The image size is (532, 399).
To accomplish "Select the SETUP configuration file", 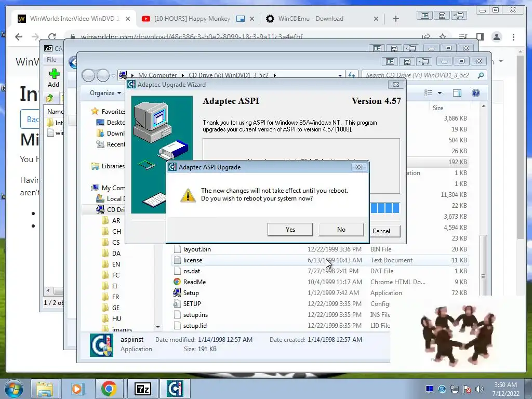I will click(282, 303).
